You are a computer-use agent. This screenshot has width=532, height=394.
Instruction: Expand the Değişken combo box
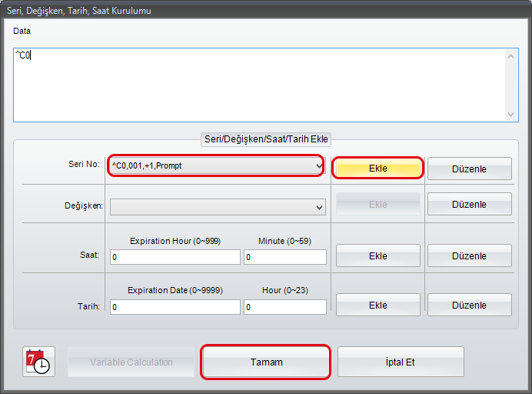pyautogui.click(x=319, y=207)
